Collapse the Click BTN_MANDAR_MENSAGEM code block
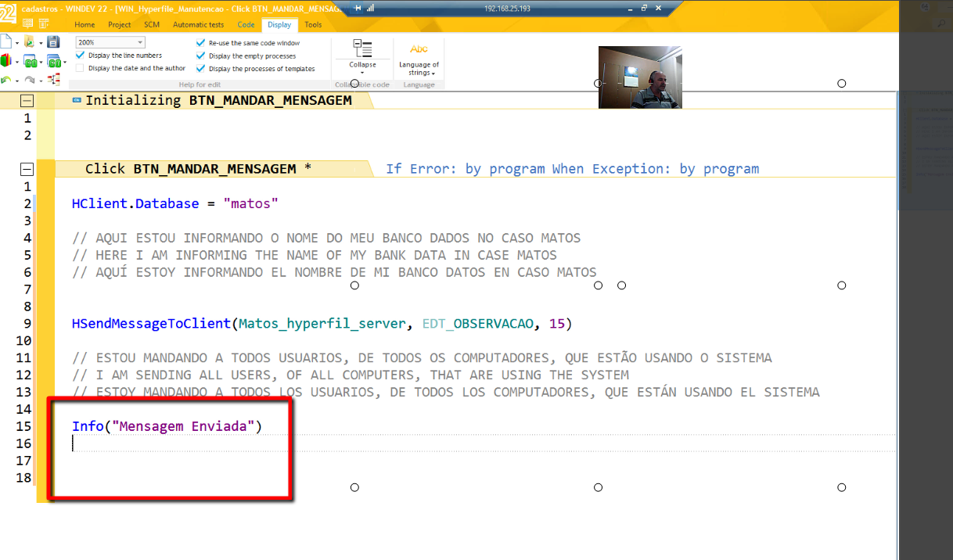The image size is (953, 560). [x=27, y=168]
